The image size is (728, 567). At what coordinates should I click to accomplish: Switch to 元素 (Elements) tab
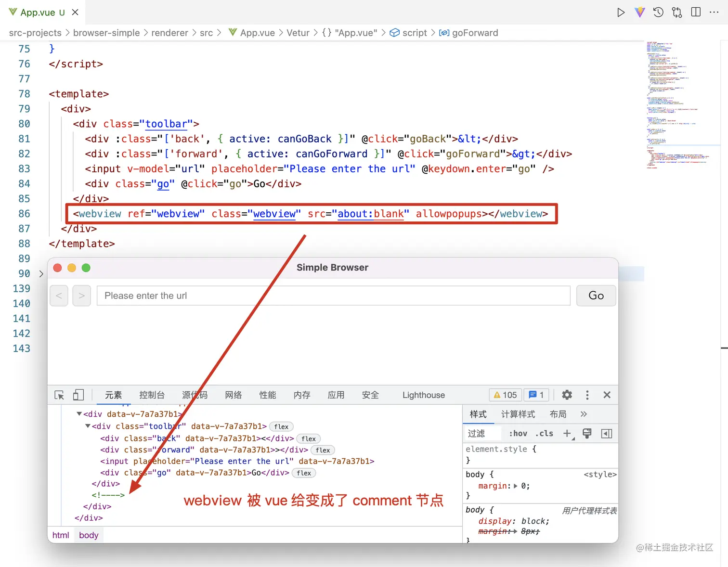click(114, 395)
